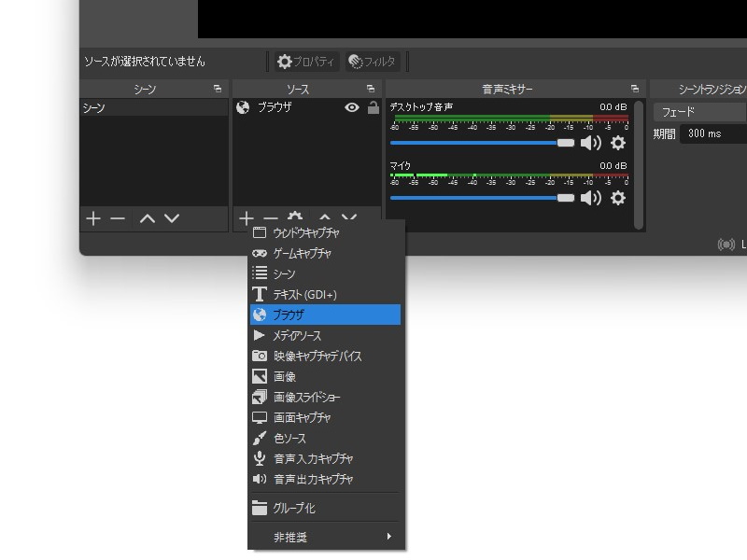The image size is (747, 560).
Task: Pop out the 音声ミキサー dock panel icon
Action: tap(635, 89)
